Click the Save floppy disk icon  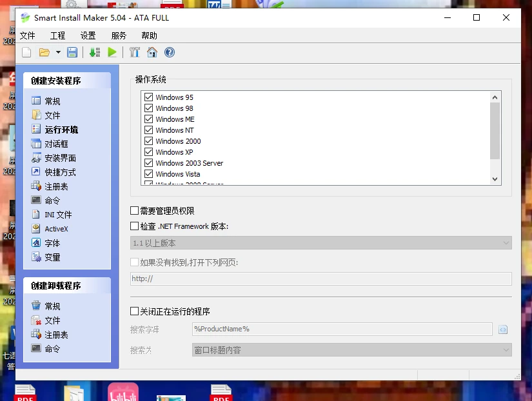72,53
